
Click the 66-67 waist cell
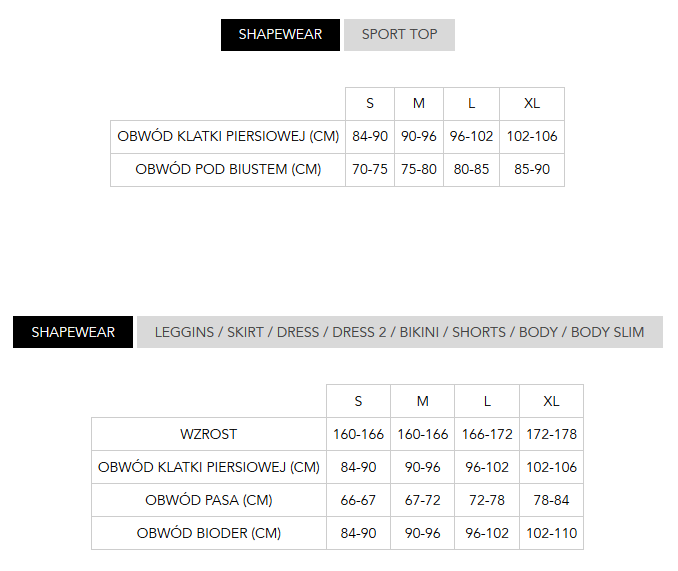click(x=359, y=500)
